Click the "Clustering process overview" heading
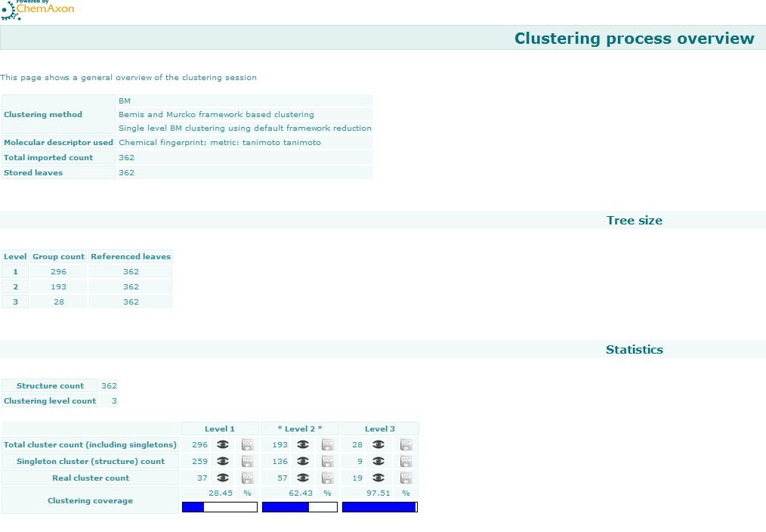The height and width of the screenshot is (532, 766). pyautogui.click(x=634, y=38)
